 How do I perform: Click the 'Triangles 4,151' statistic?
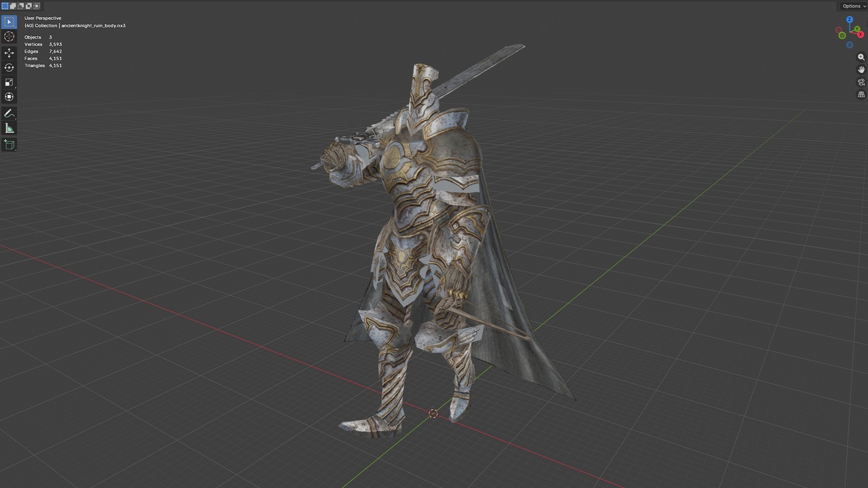pos(43,66)
